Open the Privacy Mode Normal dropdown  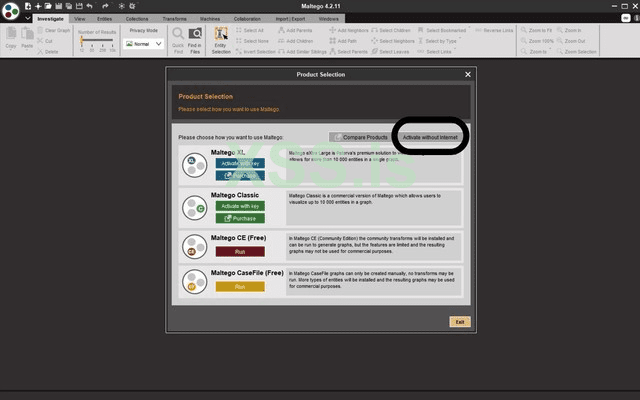coord(143,44)
